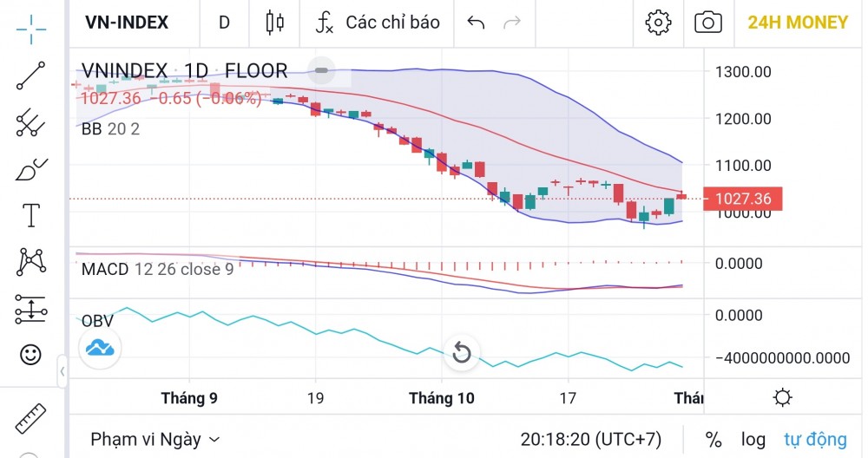Toggle log scale mode
This screenshot has width=868, height=458.
click(753, 440)
